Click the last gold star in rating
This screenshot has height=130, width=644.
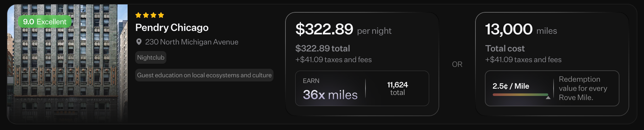(x=161, y=15)
